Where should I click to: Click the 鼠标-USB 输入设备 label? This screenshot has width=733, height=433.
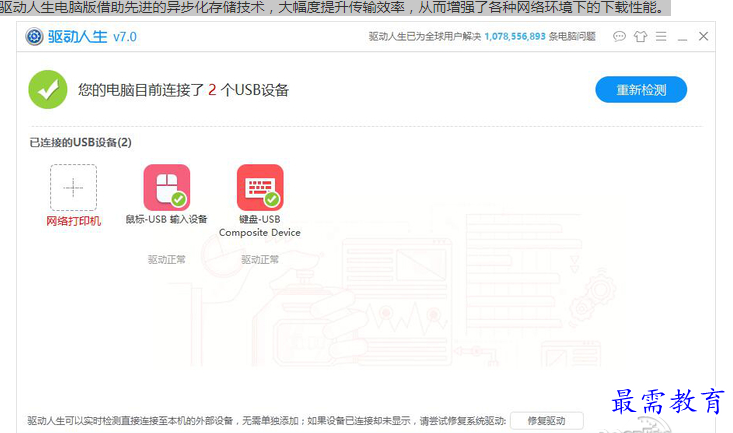pos(166,219)
